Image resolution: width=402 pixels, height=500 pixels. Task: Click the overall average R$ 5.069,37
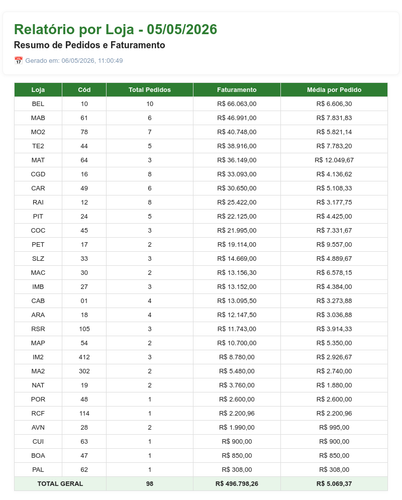pos(334,483)
